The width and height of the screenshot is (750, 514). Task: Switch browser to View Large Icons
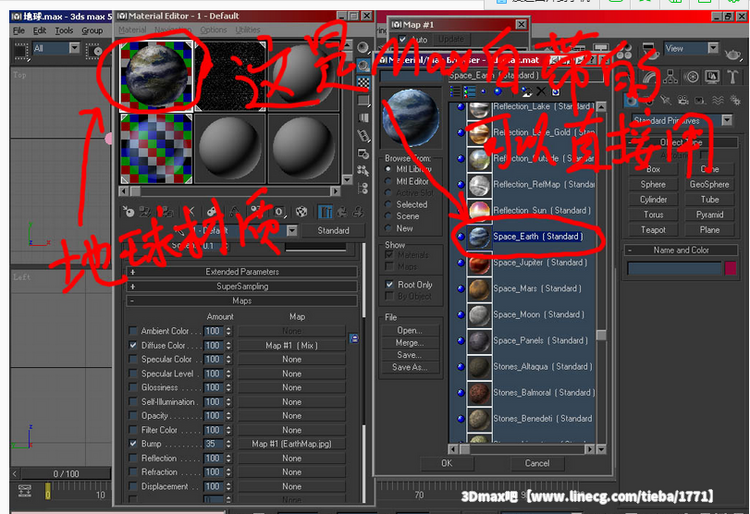(x=498, y=91)
